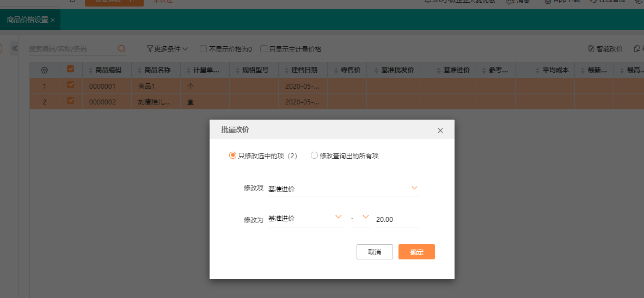Enable 不显示价格为0 checkbox
644x298 pixels.
pos(203,49)
